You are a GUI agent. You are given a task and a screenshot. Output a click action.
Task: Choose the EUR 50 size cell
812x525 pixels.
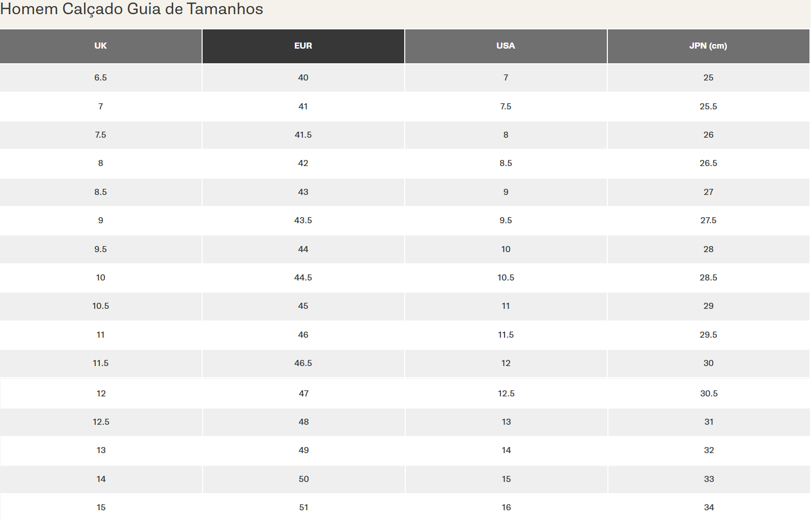click(x=303, y=479)
